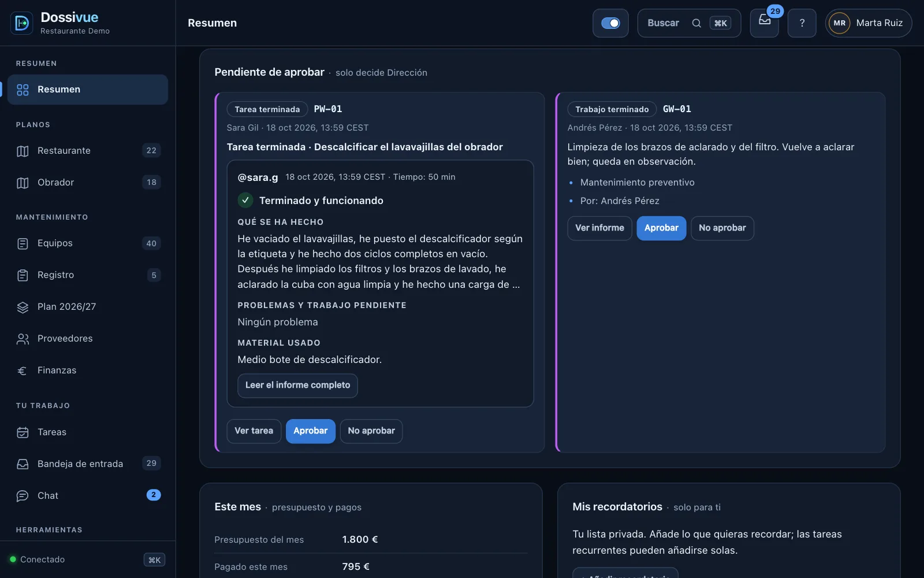Click the Obrador map icon
This screenshot has width=924, height=578.
tap(23, 183)
